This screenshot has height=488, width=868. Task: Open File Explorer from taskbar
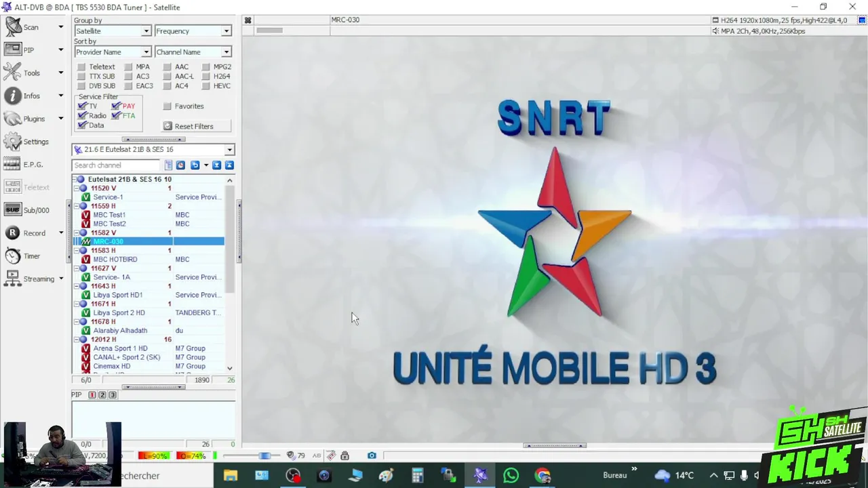tap(231, 476)
